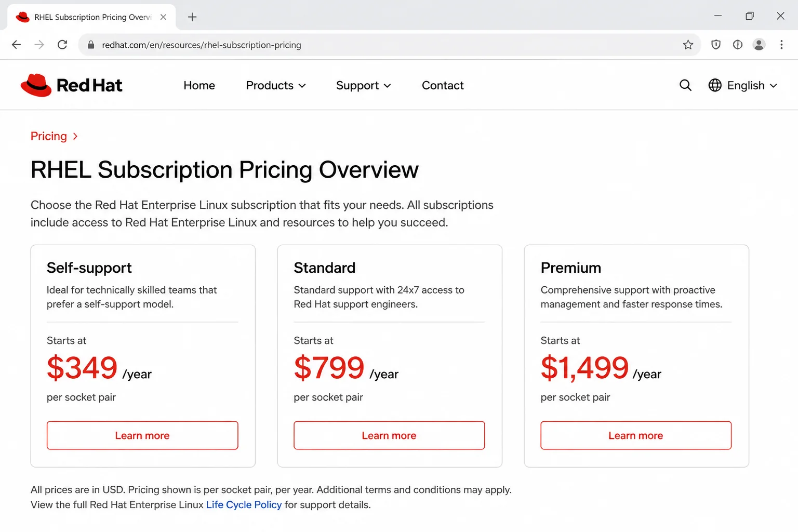Open the site search magnifier icon
The height and width of the screenshot is (532, 798).
point(685,85)
